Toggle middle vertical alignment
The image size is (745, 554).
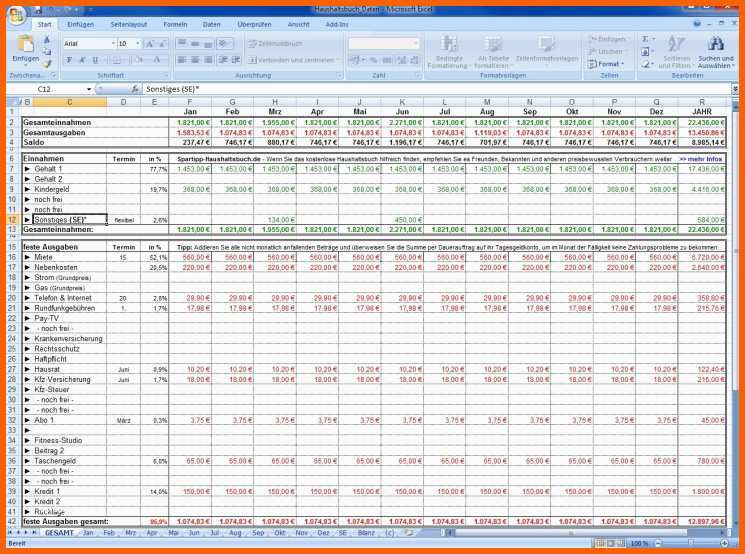(x=195, y=44)
